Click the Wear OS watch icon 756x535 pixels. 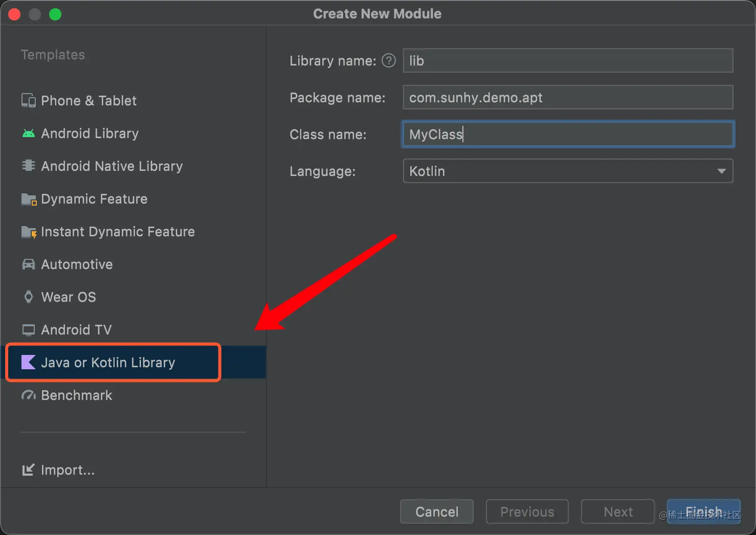29,297
